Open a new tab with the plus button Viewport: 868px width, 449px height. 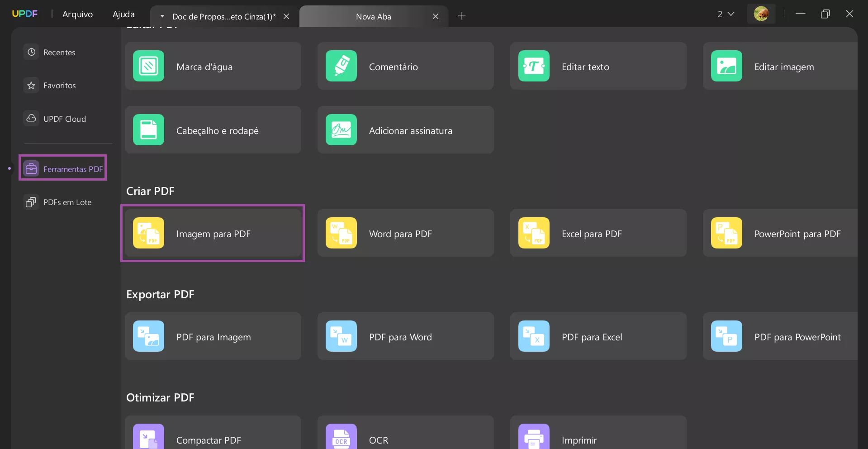click(462, 16)
